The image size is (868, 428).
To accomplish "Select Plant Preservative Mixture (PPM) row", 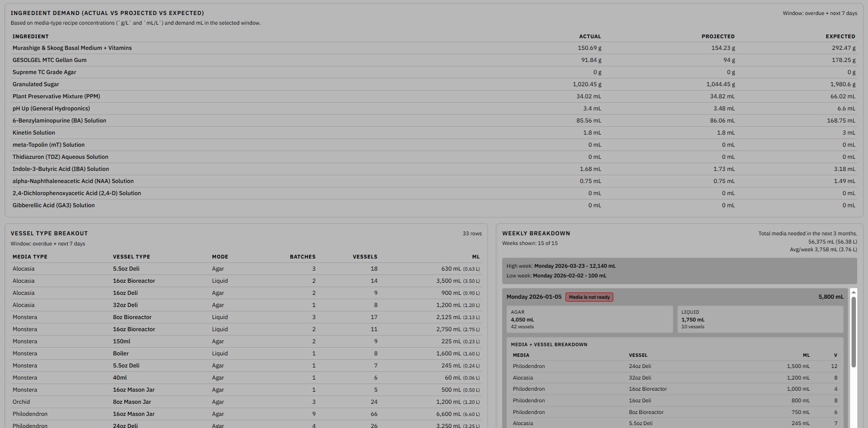I will click(434, 96).
